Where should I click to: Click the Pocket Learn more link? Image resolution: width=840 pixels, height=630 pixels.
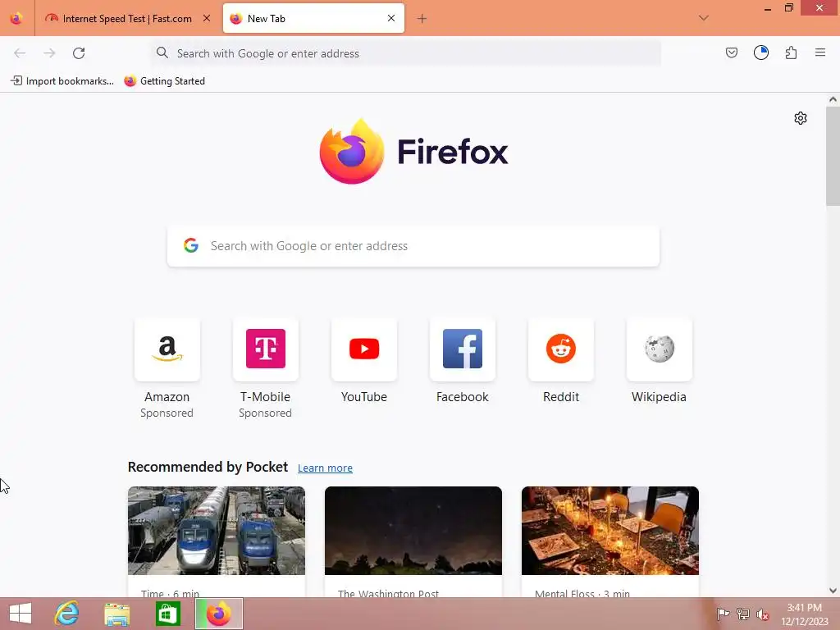click(x=325, y=468)
